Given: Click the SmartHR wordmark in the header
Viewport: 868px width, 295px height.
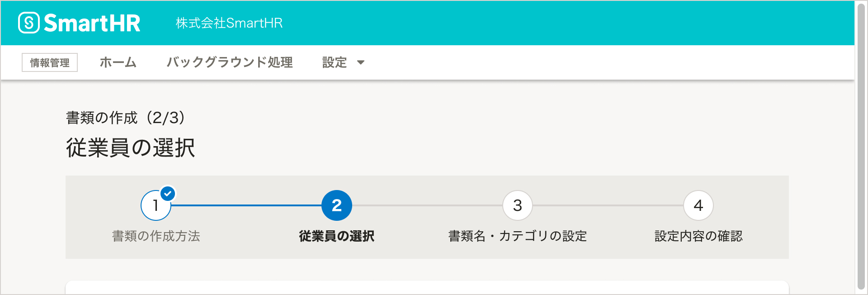Looking at the screenshot, I should [x=92, y=23].
